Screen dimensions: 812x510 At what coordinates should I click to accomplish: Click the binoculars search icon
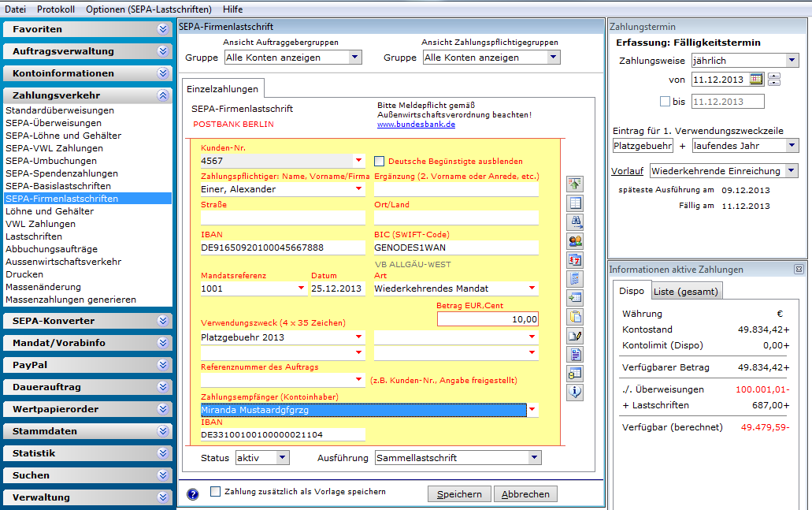point(575,221)
